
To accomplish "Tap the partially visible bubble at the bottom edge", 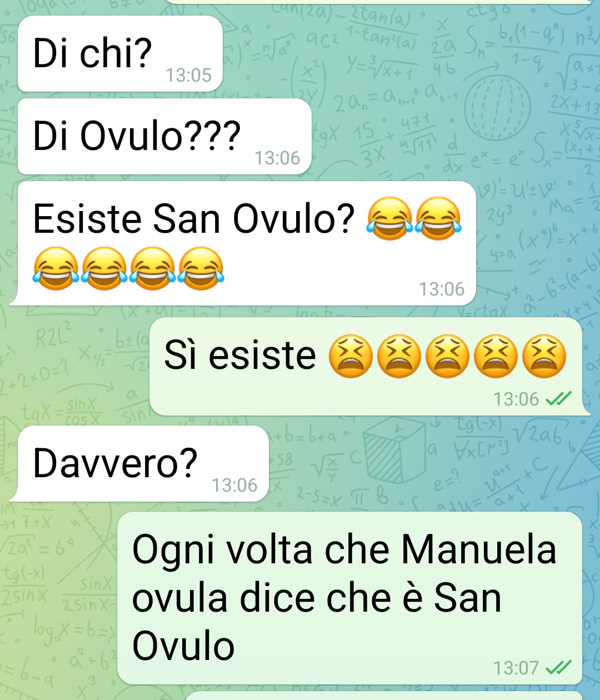I will pos(383,696).
